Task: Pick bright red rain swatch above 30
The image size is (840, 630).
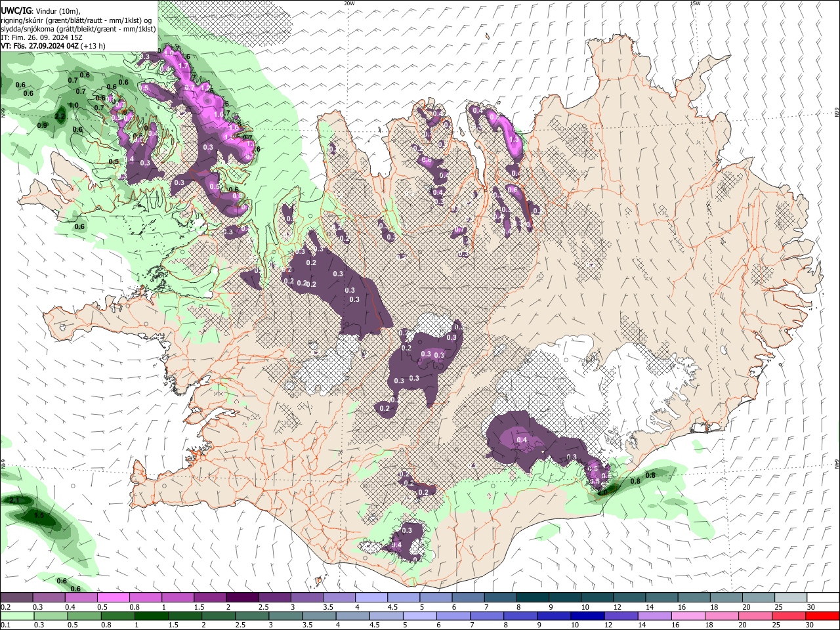Action: [823, 616]
